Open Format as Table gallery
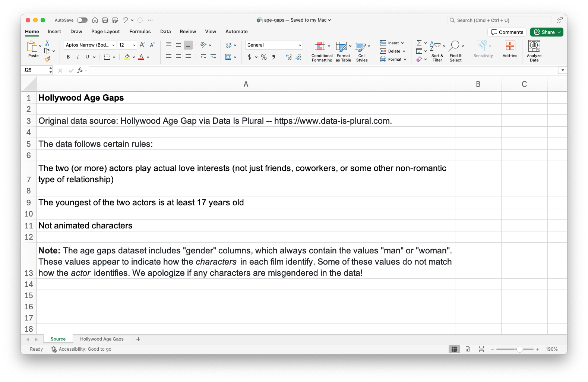 (x=343, y=51)
